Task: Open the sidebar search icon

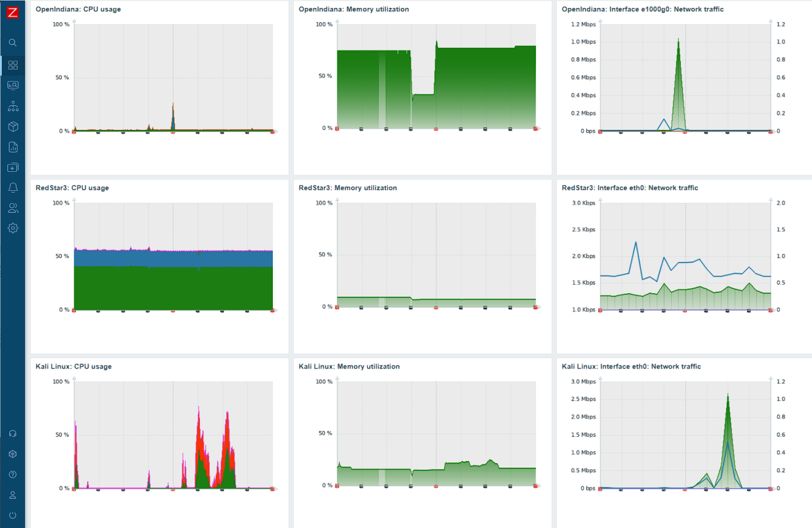Action: [12, 43]
